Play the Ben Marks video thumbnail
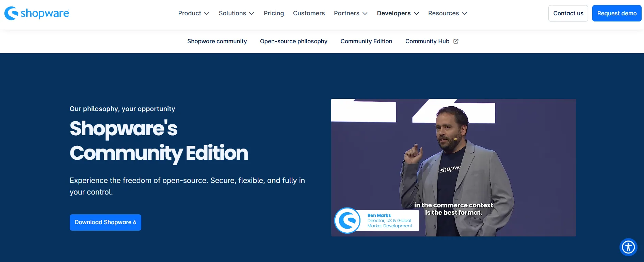Screen dimensions: 644x262 [453, 168]
